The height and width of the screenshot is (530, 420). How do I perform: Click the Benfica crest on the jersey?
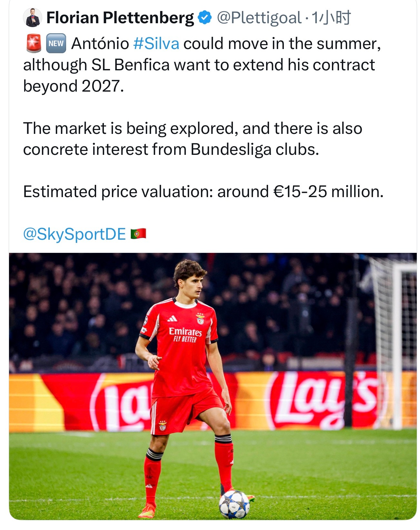coord(201,318)
